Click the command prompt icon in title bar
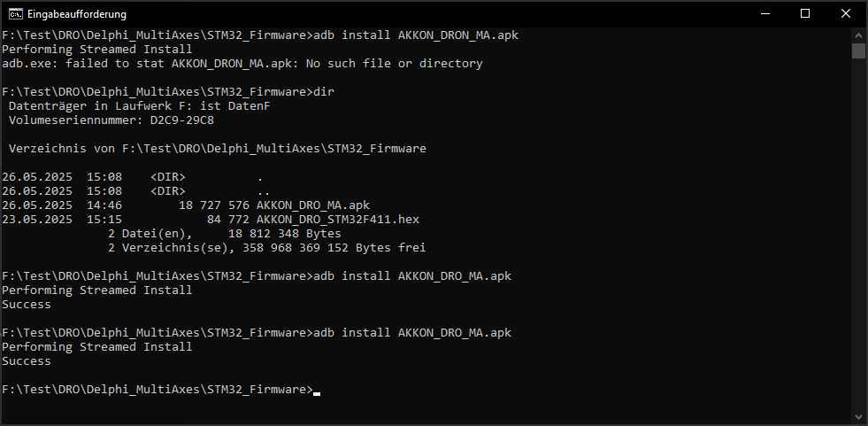 pos(16,14)
